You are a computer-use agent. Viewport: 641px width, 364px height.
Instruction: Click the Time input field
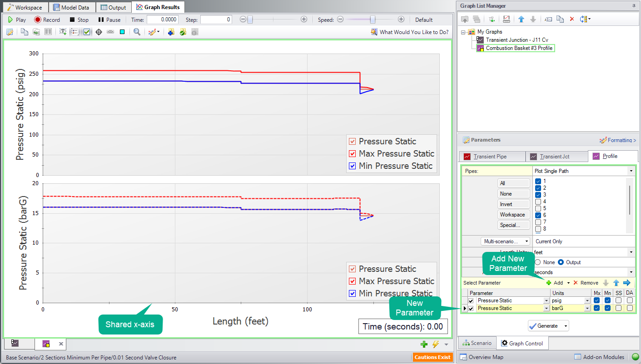162,20
